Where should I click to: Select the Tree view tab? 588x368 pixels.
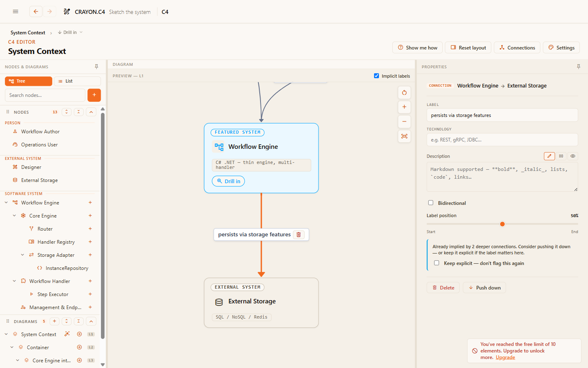pyautogui.click(x=29, y=81)
